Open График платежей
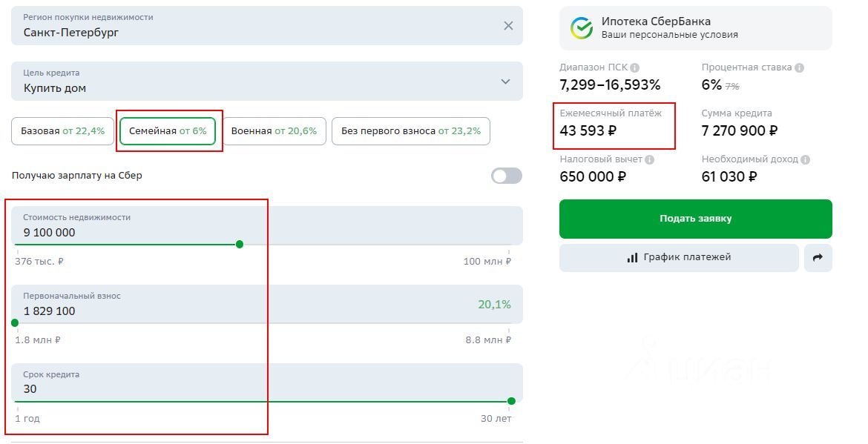This screenshot has height=444, width=868. tap(680, 258)
